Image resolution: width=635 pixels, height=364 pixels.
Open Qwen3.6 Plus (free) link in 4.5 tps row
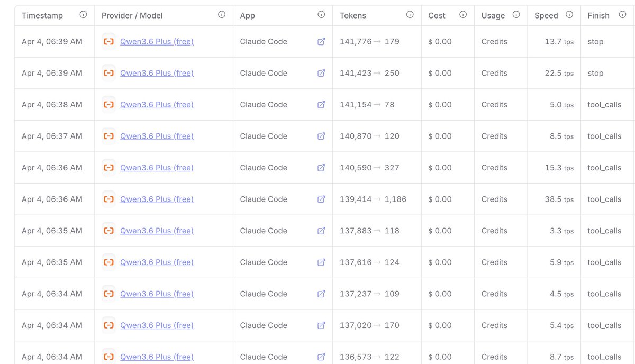(157, 294)
